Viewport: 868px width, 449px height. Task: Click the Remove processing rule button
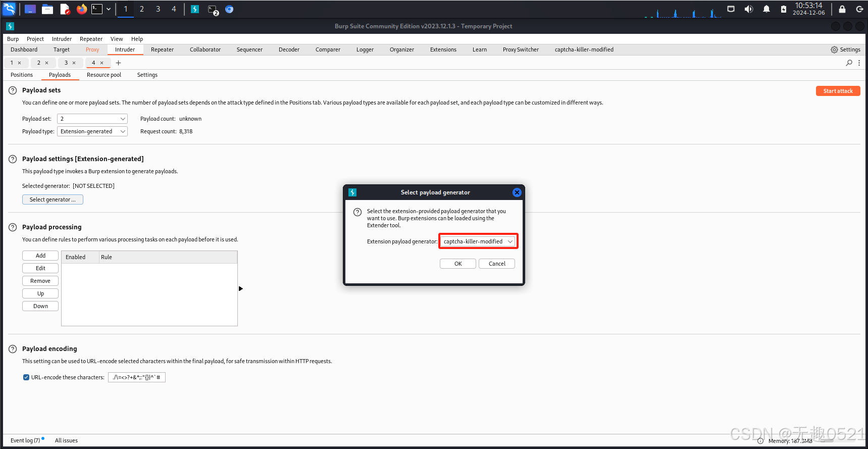click(40, 281)
